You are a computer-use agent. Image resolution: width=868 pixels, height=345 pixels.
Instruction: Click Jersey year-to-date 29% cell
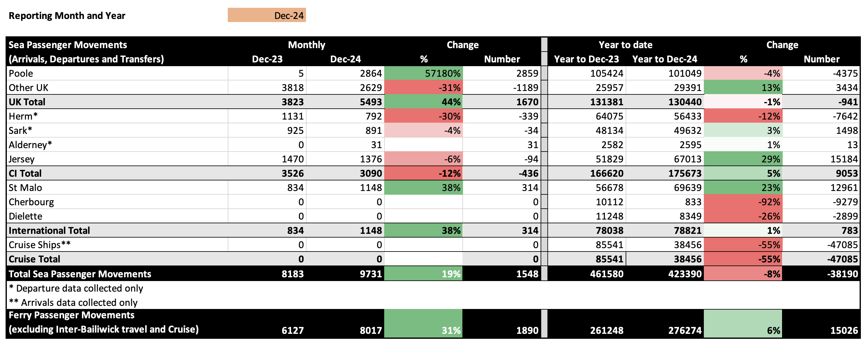(x=743, y=159)
